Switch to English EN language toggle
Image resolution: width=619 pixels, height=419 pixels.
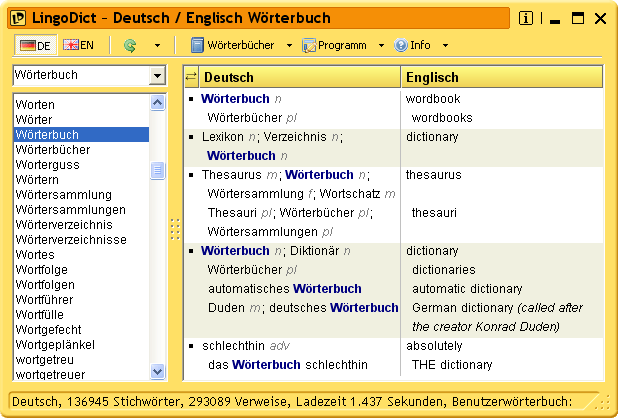(x=78, y=45)
